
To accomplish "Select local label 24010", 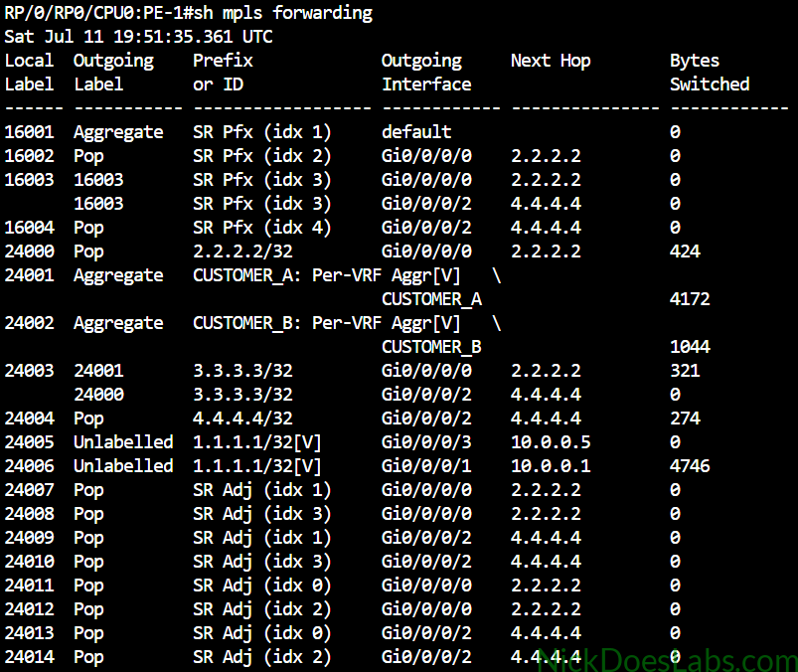I will pyautogui.click(x=29, y=561).
